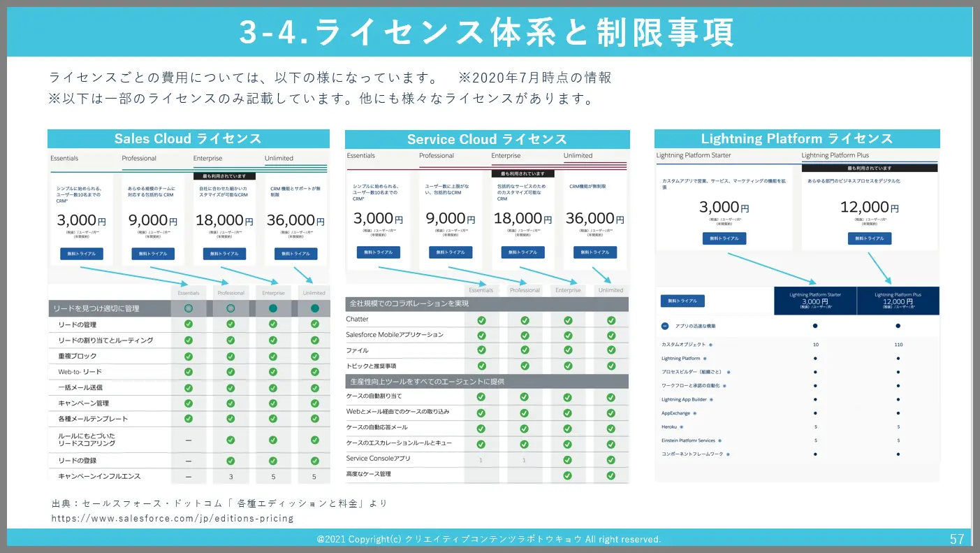Click info icon next to Lightning Platform row
This screenshot has height=553, width=980.
tap(705, 358)
